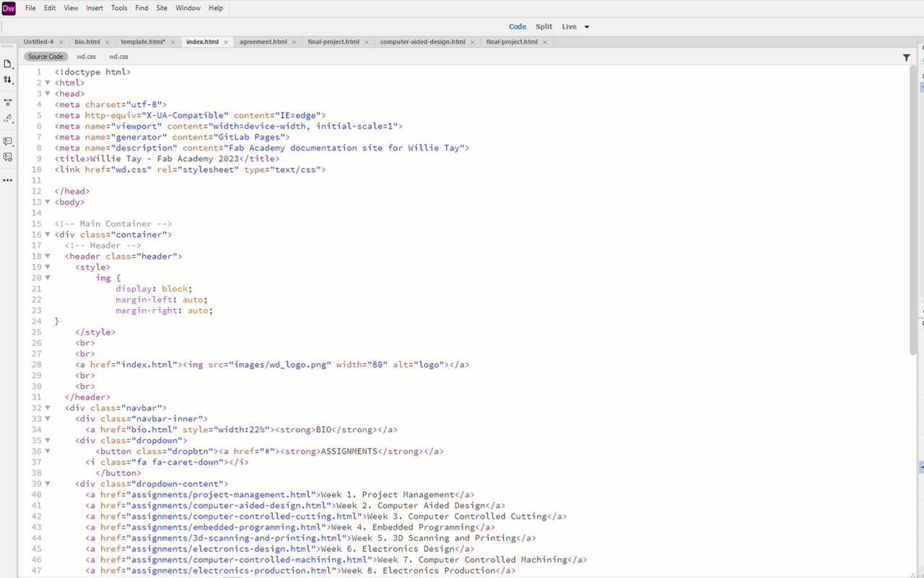The image size is (924, 578).
Task: Click line number 25 in the gutter
Action: click(37, 332)
